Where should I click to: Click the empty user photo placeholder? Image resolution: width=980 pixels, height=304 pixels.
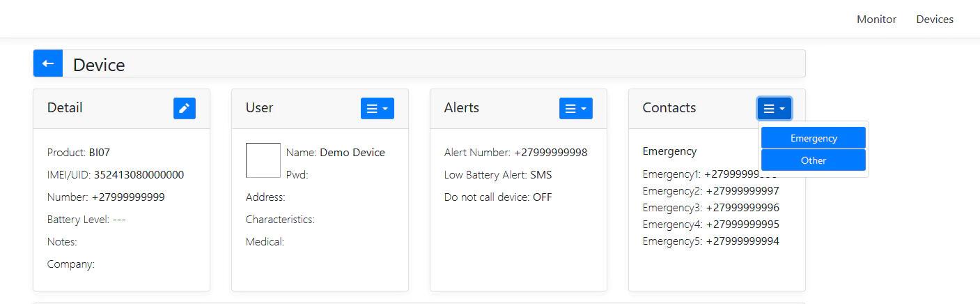click(263, 160)
